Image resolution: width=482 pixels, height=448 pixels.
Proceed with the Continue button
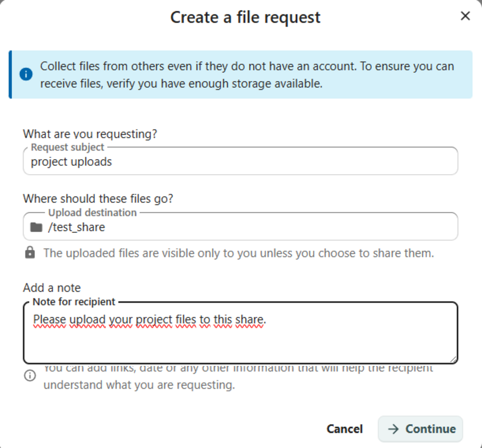[420, 429]
